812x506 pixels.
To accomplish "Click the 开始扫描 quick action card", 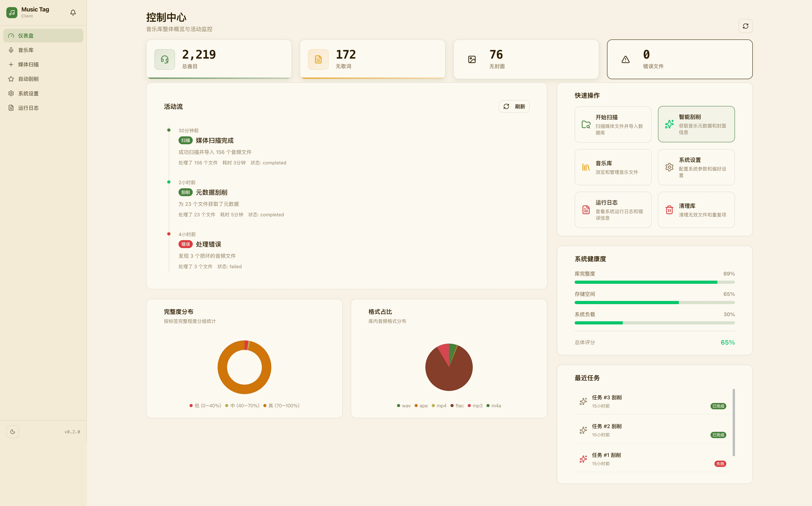I will click(613, 125).
